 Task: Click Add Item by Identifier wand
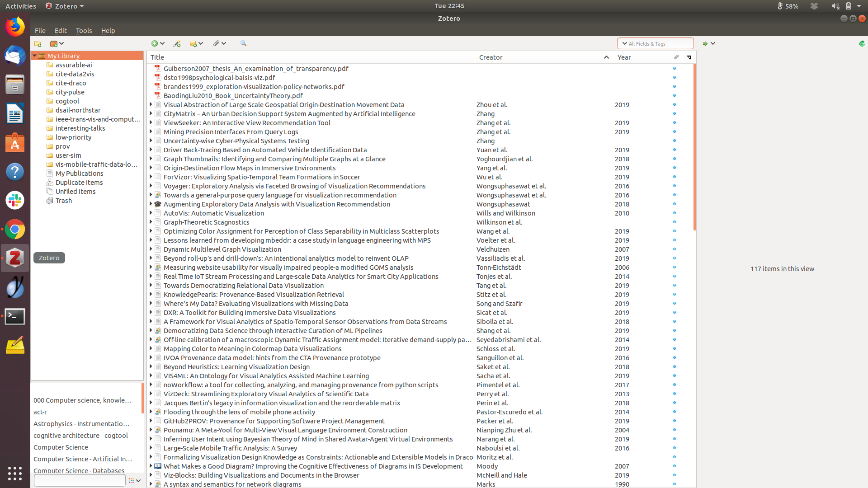tap(177, 44)
